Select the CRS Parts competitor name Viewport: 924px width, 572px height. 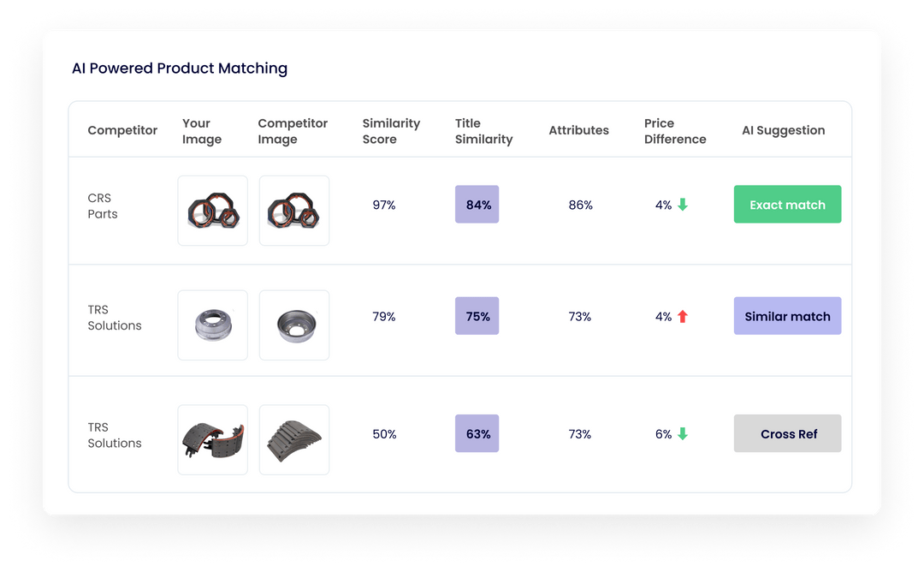click(x=103, y=206)
